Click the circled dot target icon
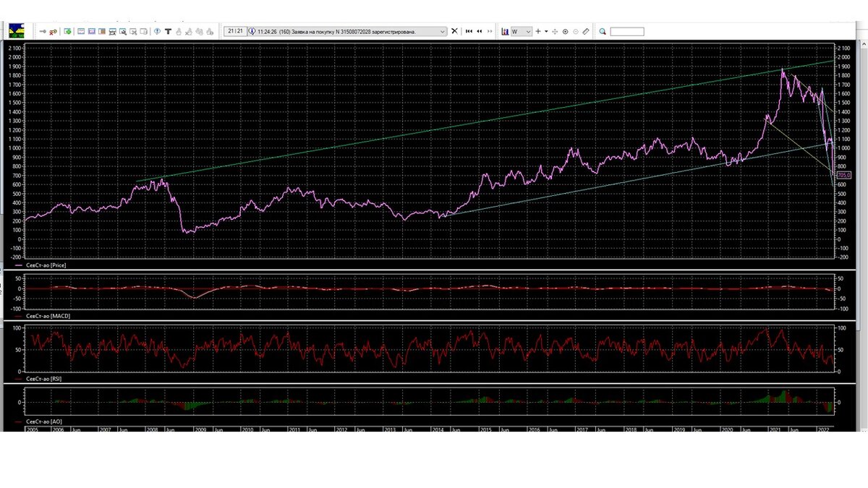This screenshot has height=488, width=868. tap(565, 31)
